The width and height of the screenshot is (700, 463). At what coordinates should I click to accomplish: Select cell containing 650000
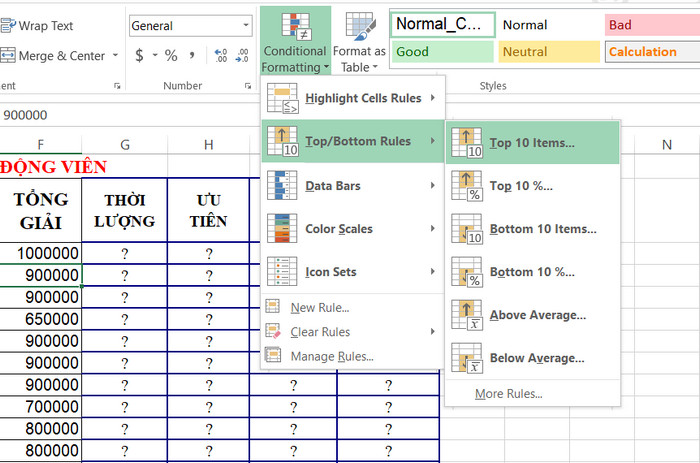click(41, 319)
